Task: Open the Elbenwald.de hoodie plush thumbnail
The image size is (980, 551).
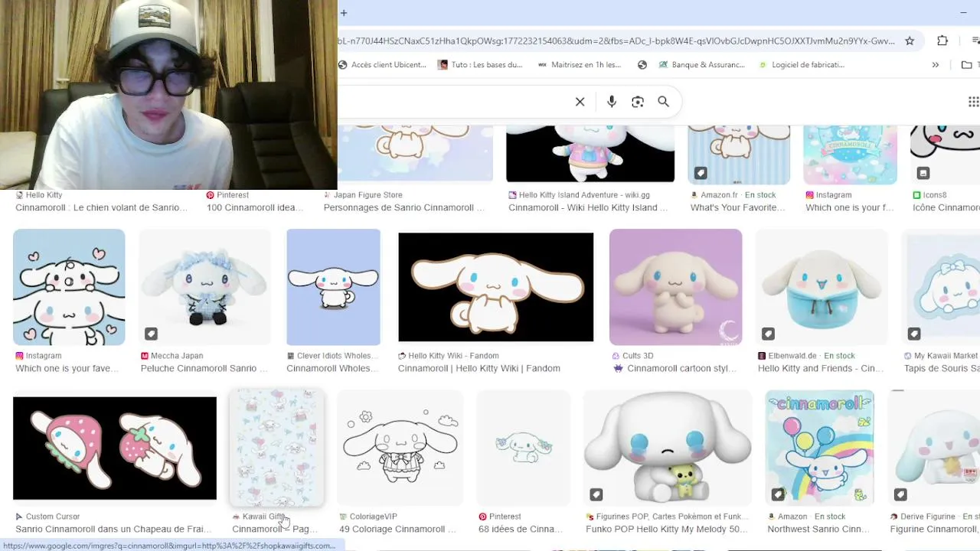Action: tap(822, 287)
